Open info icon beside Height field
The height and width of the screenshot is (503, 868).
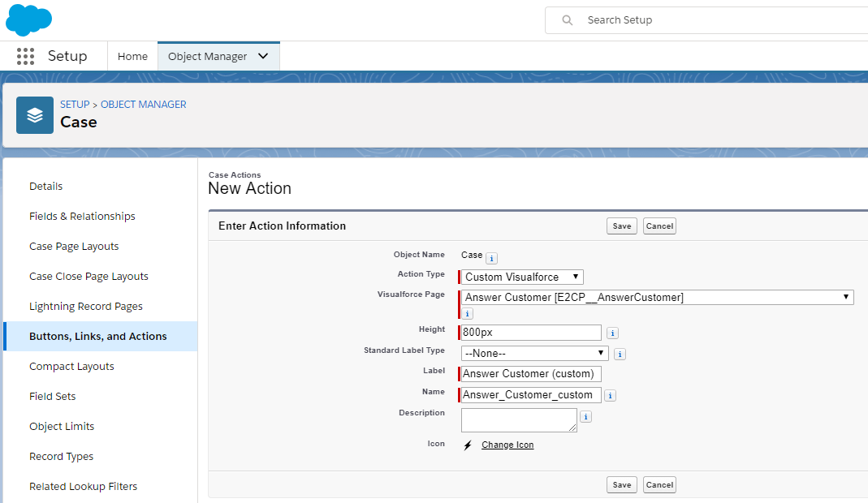612,333
